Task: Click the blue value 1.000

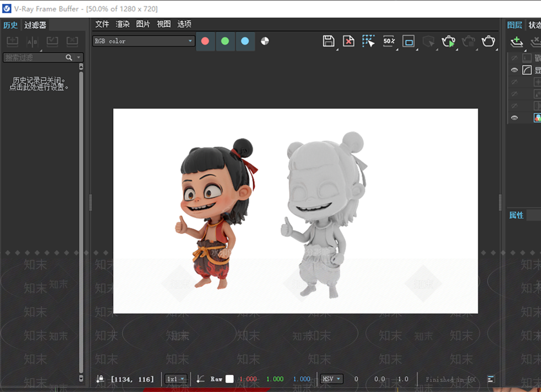Action: (302, 379)
